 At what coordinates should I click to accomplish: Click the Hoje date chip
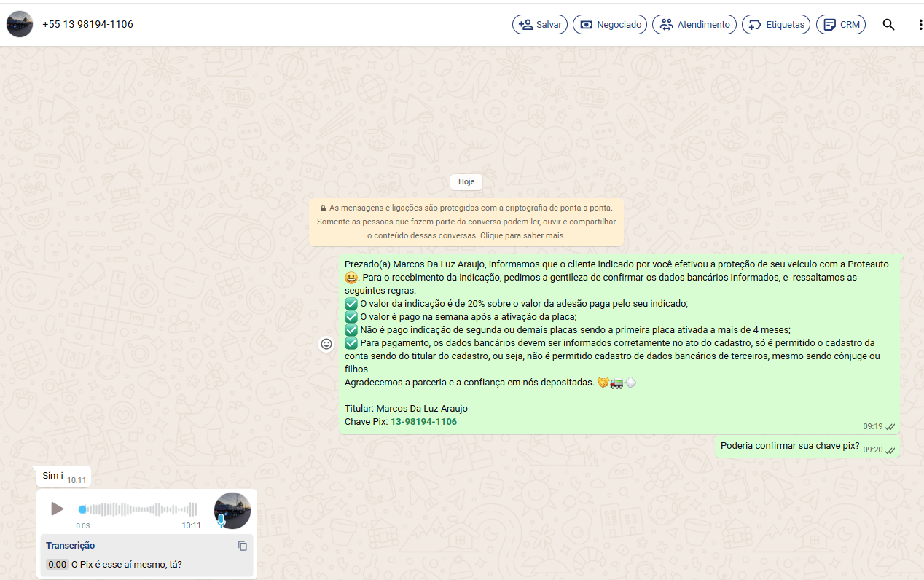466,181
